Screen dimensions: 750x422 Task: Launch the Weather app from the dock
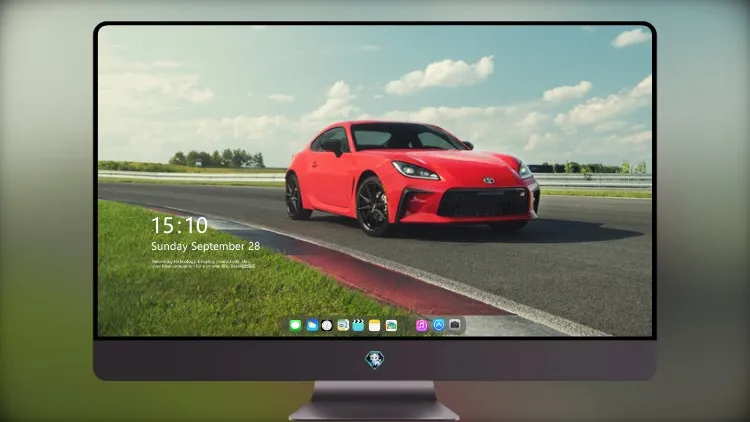pos(312,326)
